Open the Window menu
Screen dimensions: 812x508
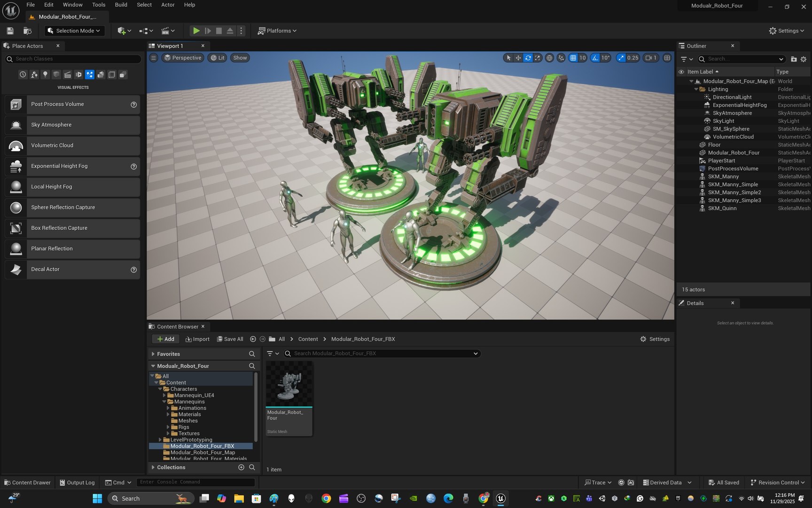[73, 5]
